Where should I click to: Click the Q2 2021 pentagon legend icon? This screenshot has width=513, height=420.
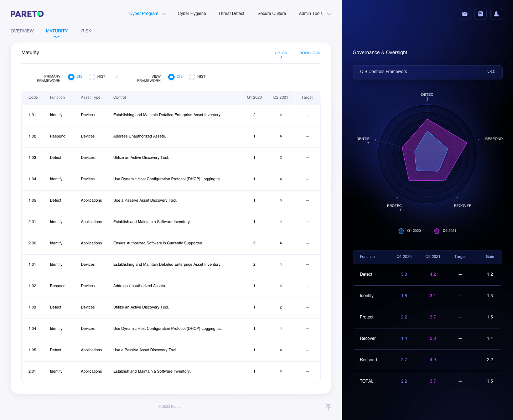pyautogui.click(x=437, y=231)
